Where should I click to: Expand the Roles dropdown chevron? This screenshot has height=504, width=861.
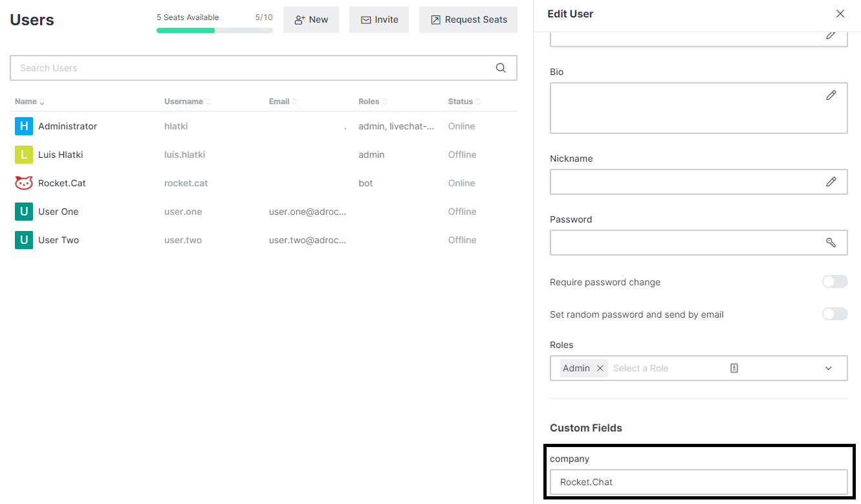click(x=829, y=368)
